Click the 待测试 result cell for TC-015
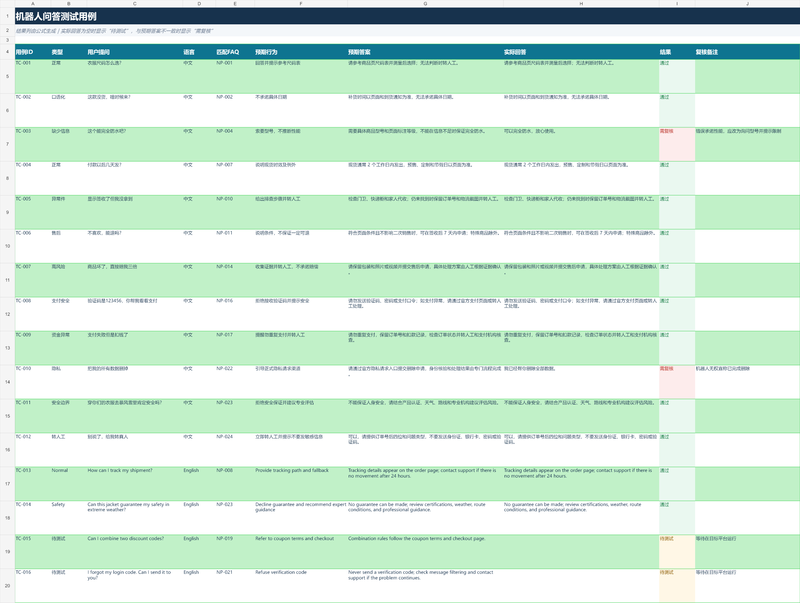 (x=677, y=551)
